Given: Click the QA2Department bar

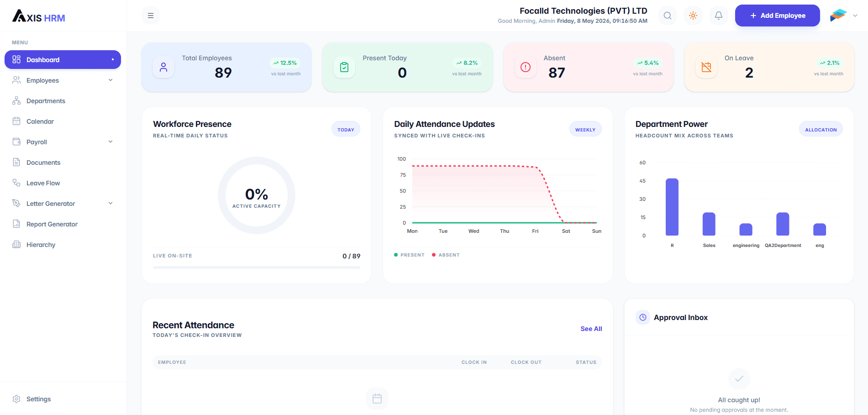Looking at the screenshot, I should [x=783, y=224].
